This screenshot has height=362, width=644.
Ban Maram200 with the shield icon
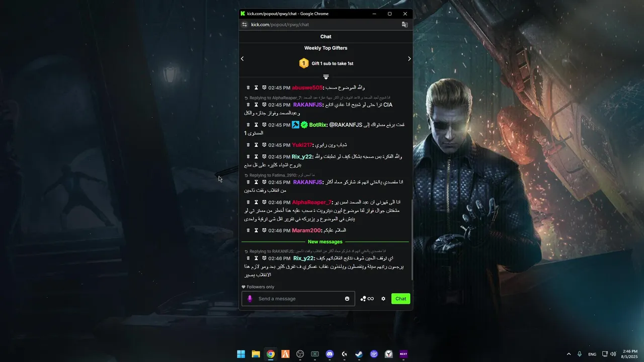264,230
